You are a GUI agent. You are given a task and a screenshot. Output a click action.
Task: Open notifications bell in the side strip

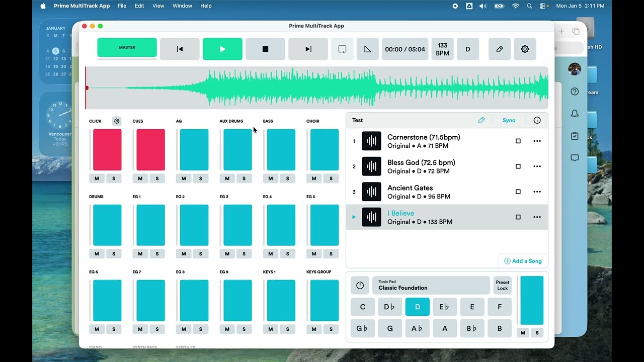(x=575, y=114)
